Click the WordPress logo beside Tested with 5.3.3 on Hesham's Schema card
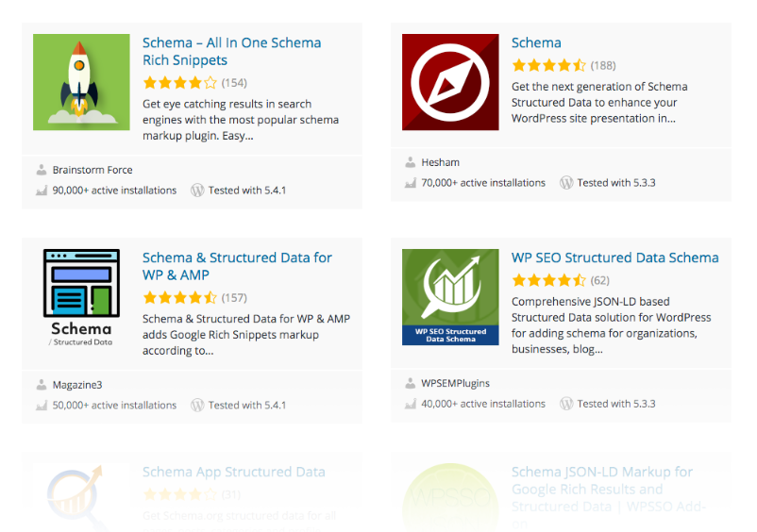Viewport: 757px width, 532px height. (566, 183)
